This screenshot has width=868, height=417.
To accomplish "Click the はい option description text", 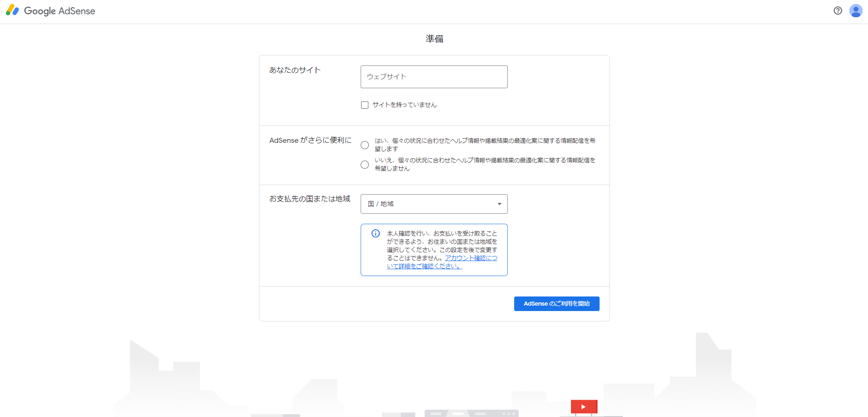I will pyautogui.click(x=485, y=145).
